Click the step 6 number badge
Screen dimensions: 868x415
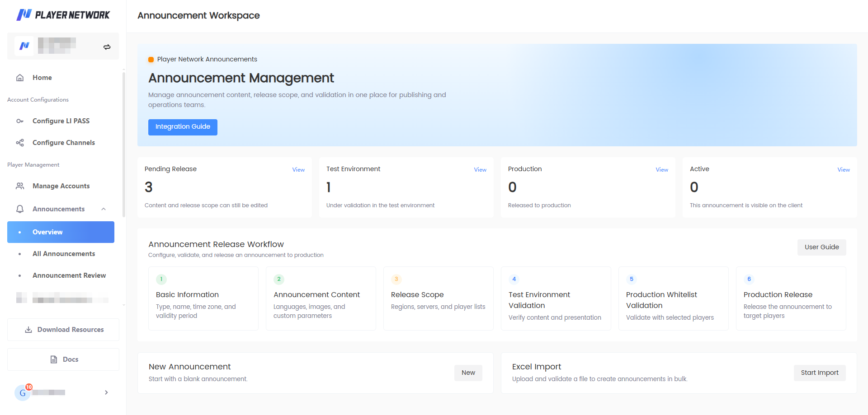(749, 279)
